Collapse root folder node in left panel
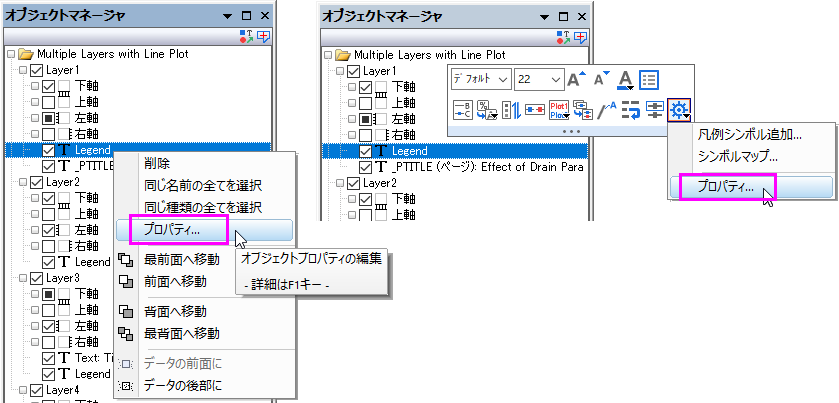This screenshot has height=403, width=839. tap(11, 54)
